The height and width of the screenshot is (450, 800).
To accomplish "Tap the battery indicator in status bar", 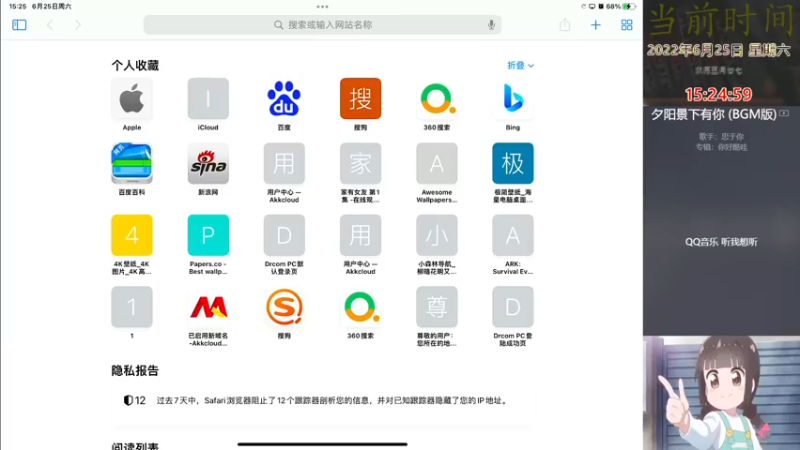I will (x=630, y=7).
